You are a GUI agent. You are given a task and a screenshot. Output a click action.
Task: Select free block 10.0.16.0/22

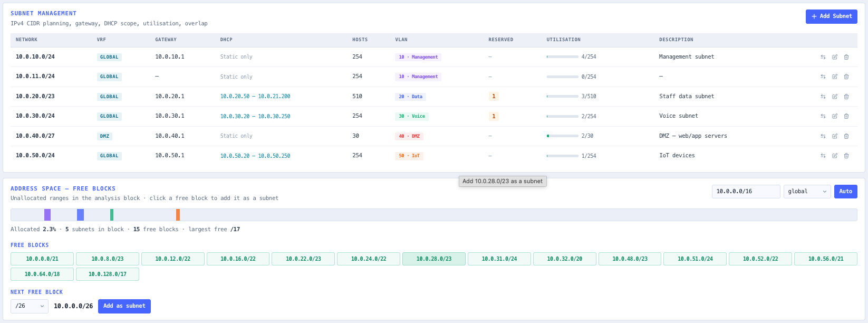tap(238, 259)
